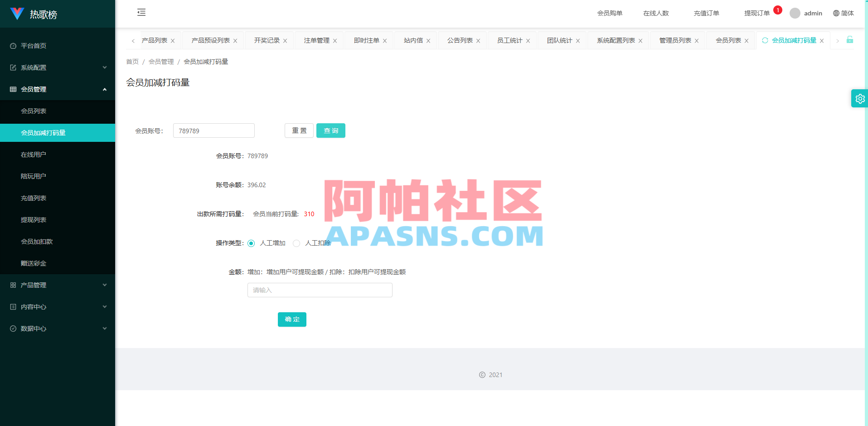Close the 会员列表 tab

(x=747, y=41)
